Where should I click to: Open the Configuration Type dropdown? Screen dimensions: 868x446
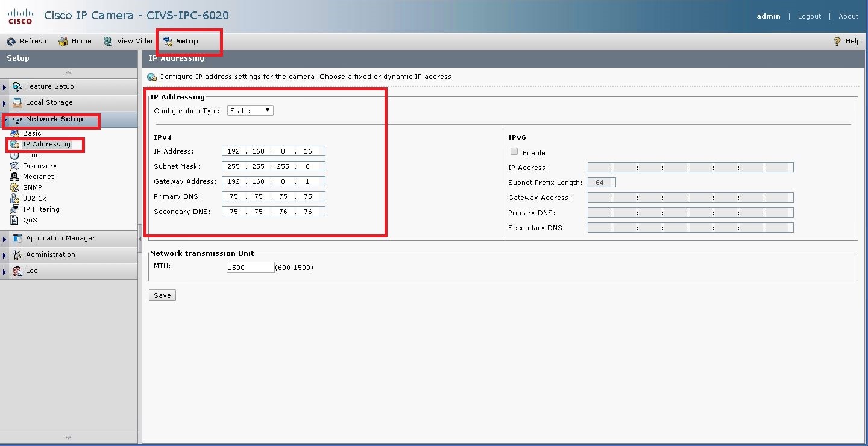(250, 110)
